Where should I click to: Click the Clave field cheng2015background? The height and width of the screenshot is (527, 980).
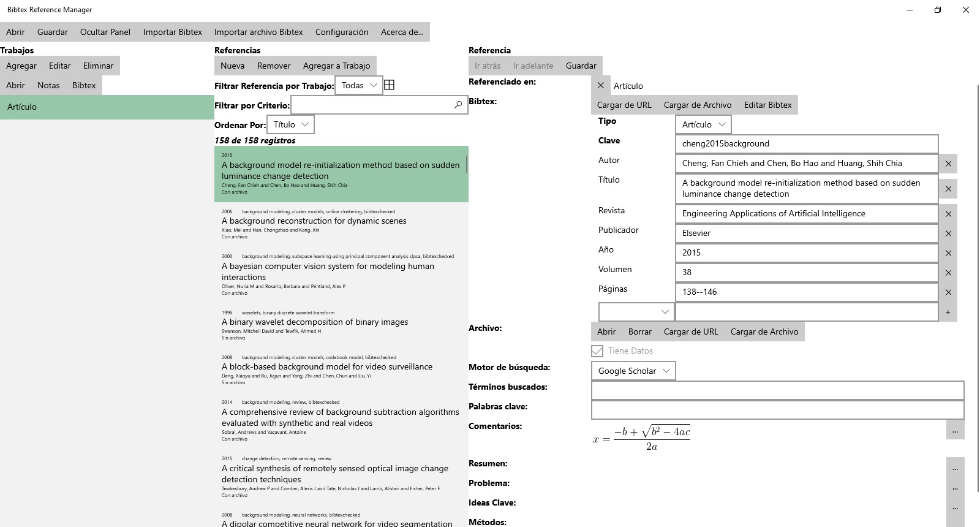807,144
